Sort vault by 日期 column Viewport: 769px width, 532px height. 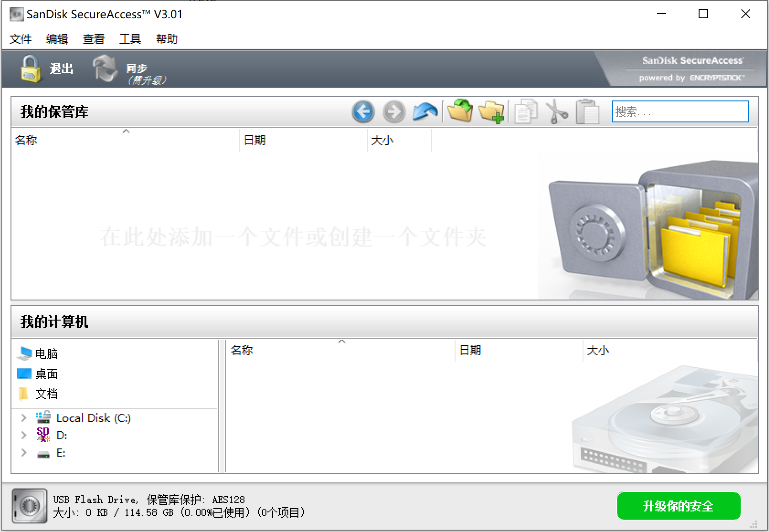click(303, 140)
